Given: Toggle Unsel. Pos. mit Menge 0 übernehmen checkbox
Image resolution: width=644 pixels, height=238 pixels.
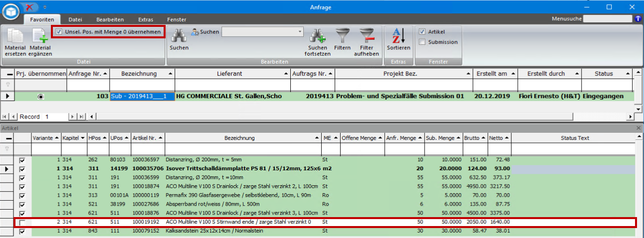Looking at the screenshot, I should 59,32.
